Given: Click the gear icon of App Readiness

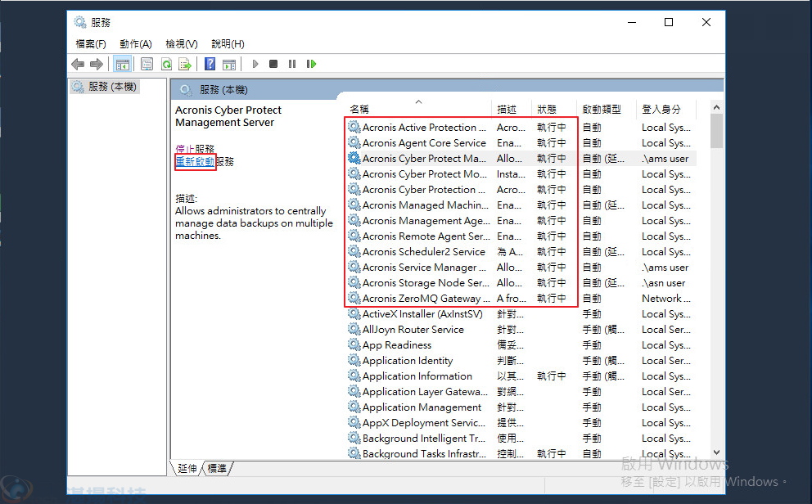Looking at the screenshot, I should [354, 344].
